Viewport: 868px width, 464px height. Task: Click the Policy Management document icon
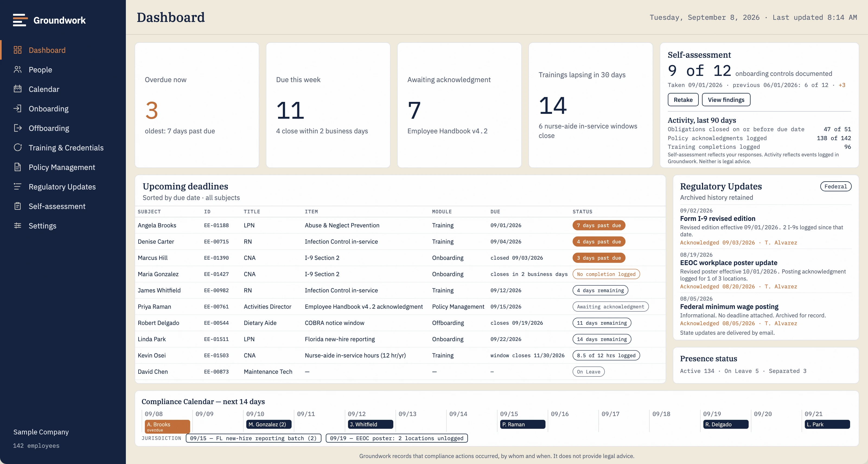[x=18, y=167]
